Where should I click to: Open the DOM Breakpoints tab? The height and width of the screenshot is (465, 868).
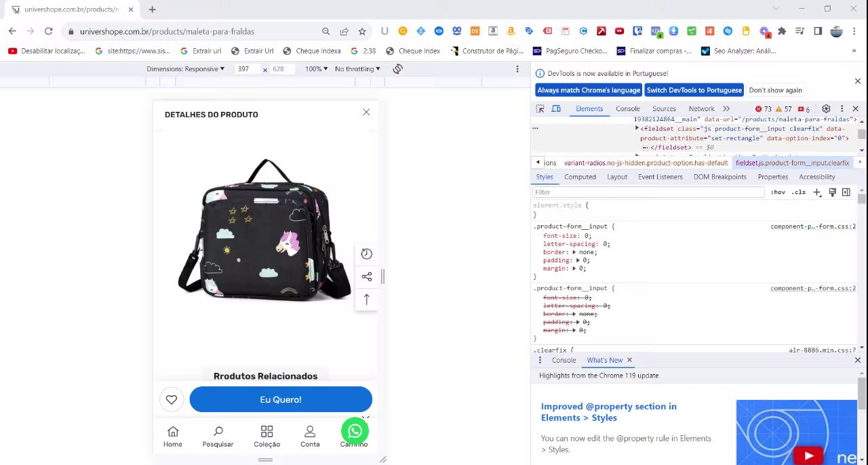(x=720, y=177)
